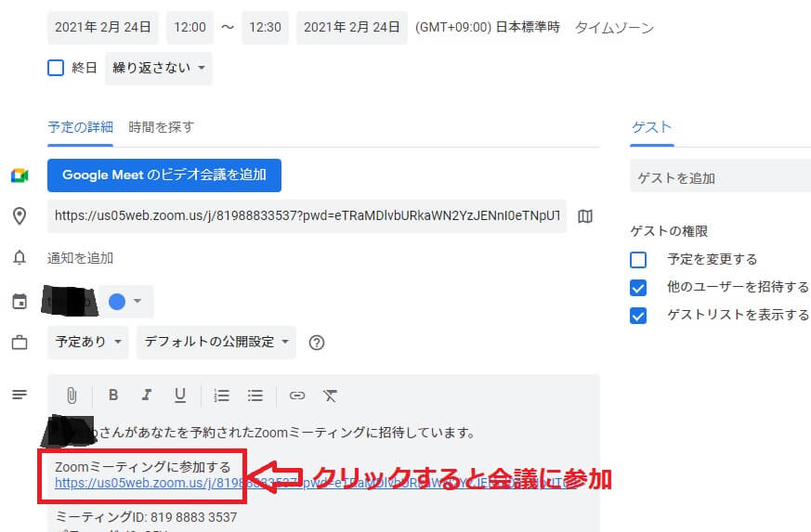Expand the 予定あり availability dropdown
The image size is (811, 532).
pyautogui.click(x=88, y=342)
